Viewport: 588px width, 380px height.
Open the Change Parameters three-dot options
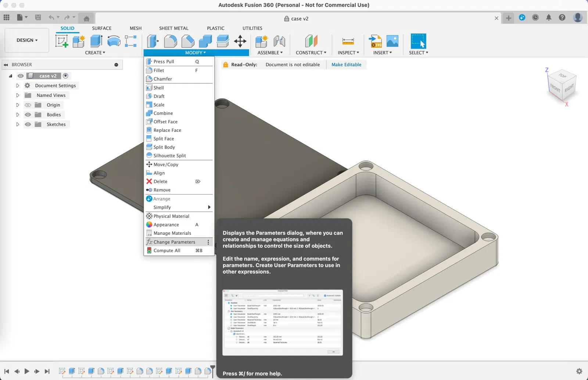208,242
